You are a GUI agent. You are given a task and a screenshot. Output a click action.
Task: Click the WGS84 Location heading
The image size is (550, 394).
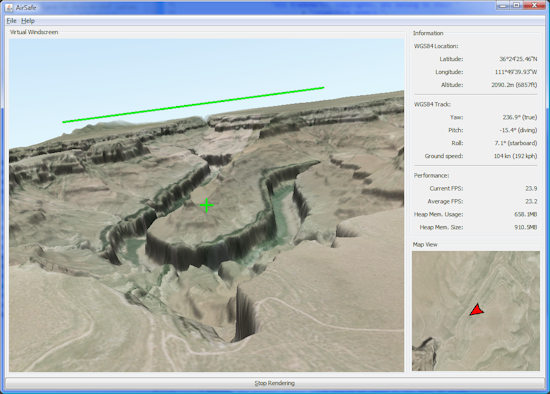[436, 46]
